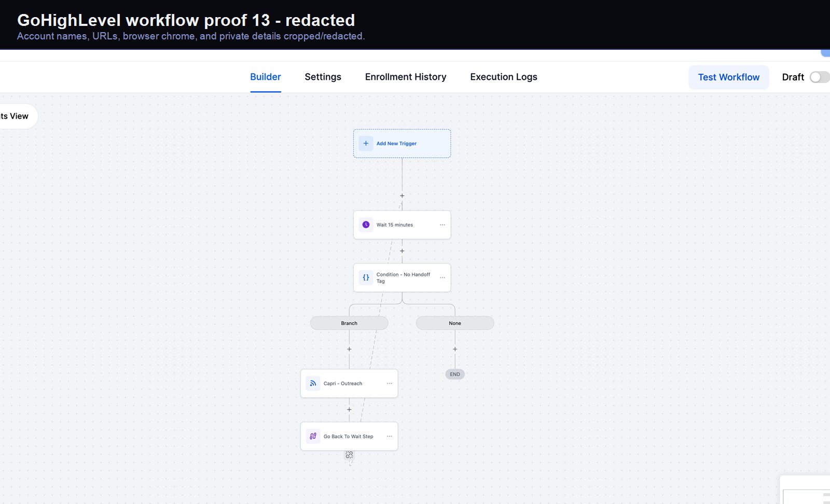The width and height of the screenshot is (830, 504).
Task: Open the Execution Logs tab
Action: (x=504, y=77)
